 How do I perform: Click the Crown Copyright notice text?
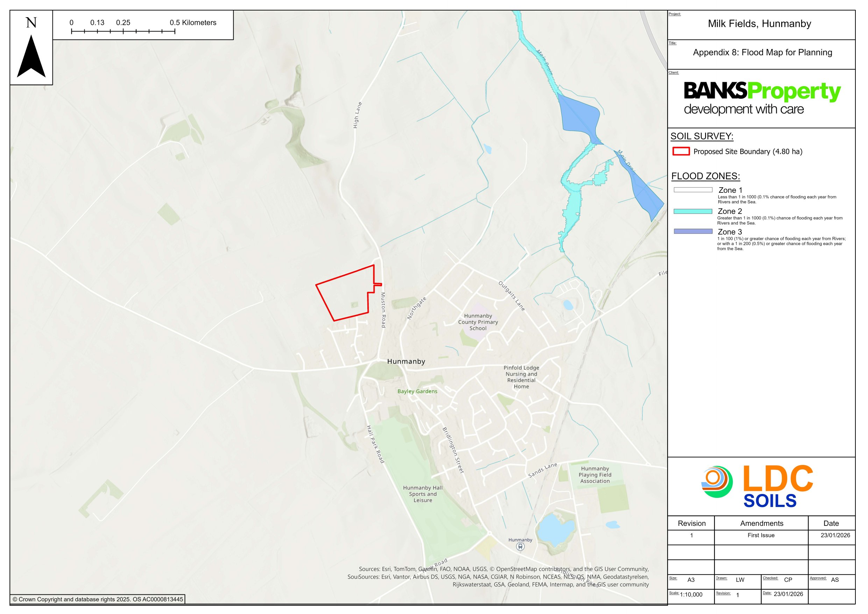tap(98, 599)
